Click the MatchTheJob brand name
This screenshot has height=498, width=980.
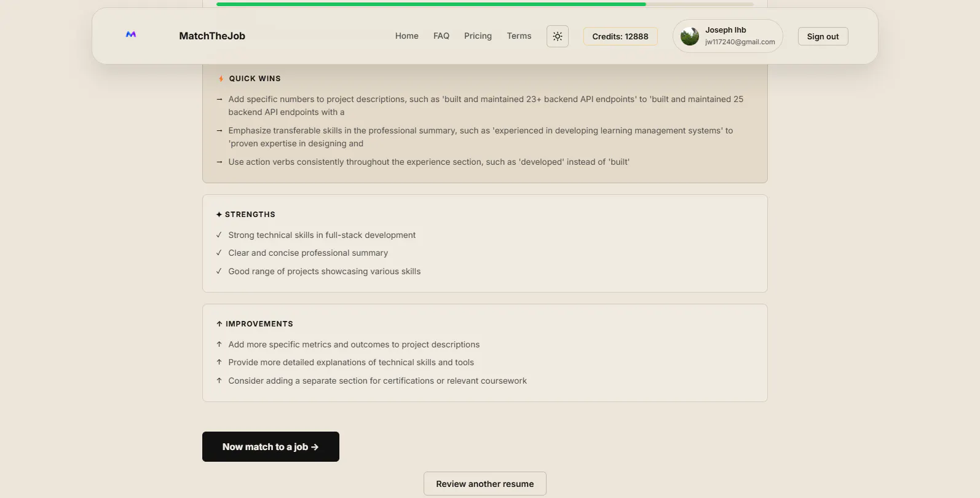212,36
